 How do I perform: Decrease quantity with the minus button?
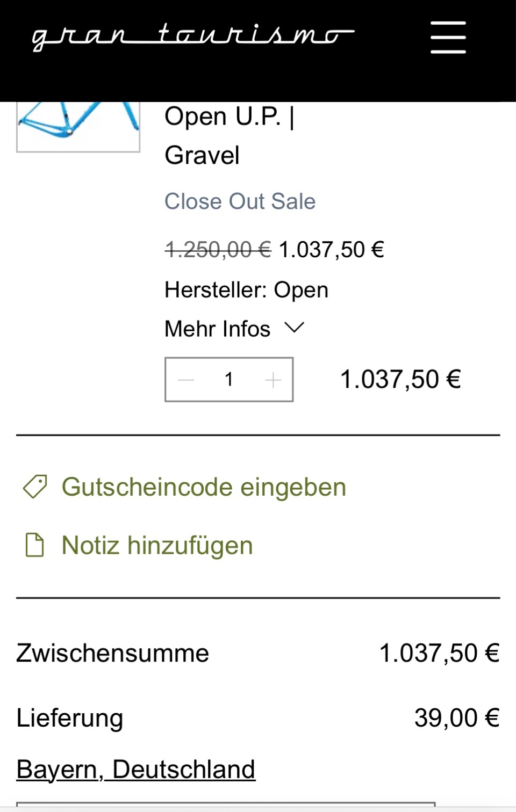(x=186, y=380)
